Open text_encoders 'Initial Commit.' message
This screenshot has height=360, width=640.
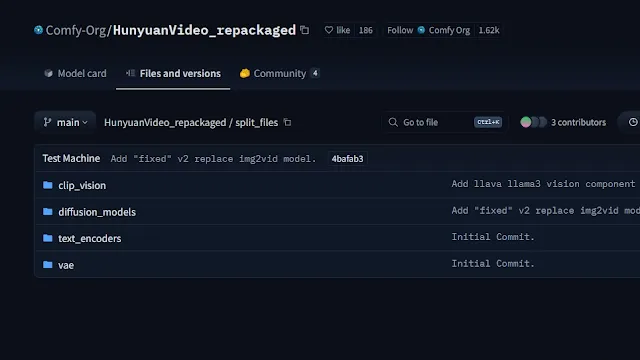click(493, 237)
